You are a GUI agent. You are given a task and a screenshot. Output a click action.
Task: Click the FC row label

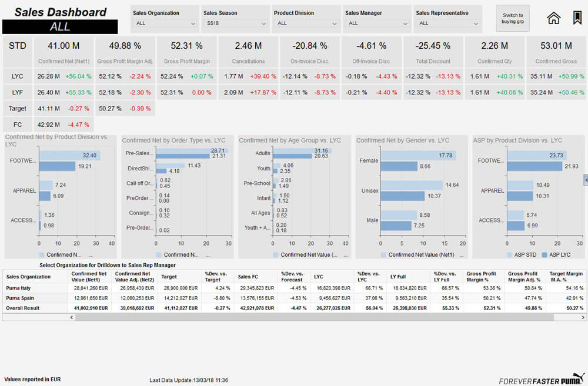pos(18,125)
